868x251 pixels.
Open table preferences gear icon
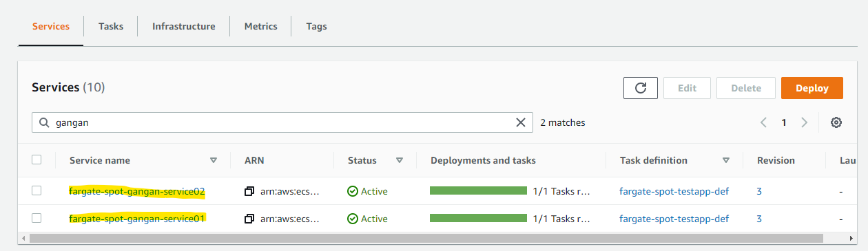[836, 122]
